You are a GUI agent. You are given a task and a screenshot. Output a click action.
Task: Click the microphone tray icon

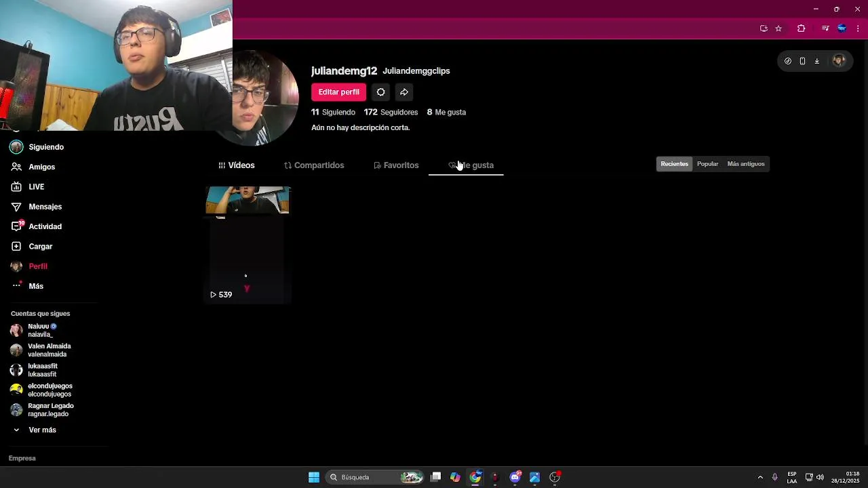coord(775,477)
